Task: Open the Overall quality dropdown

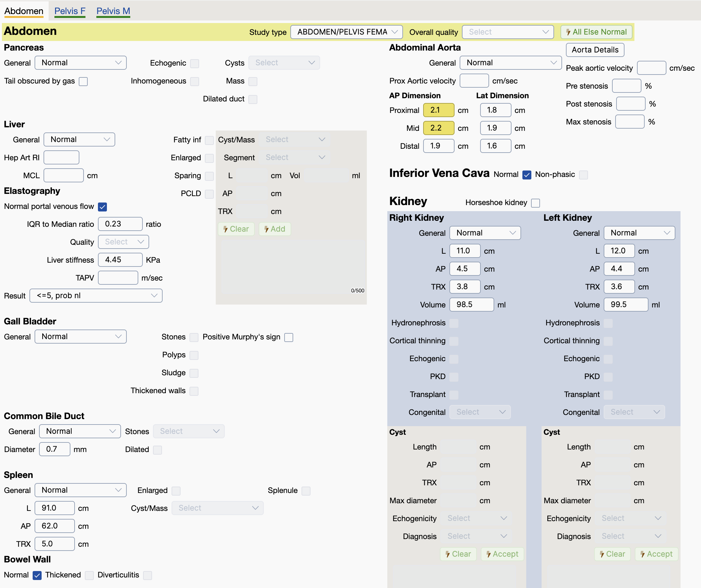Action: click(x=508, y=32)
